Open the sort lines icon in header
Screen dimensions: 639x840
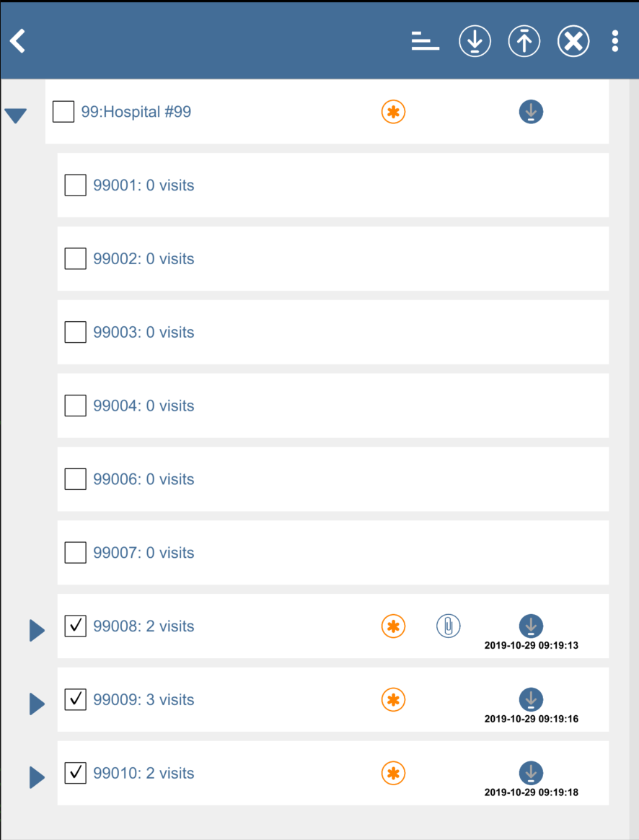426,41
